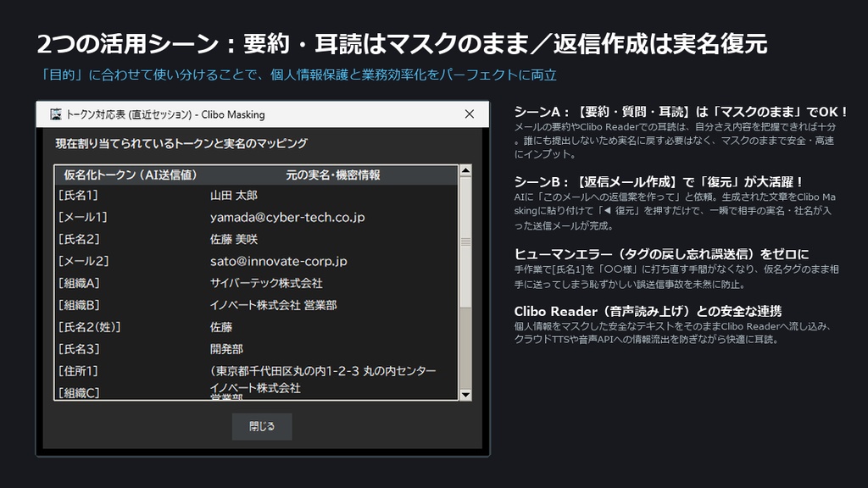The image size is (868, 488).
Task: Click the blue subtitle starting 「目的」に合わせて
Action: point(298,75)
